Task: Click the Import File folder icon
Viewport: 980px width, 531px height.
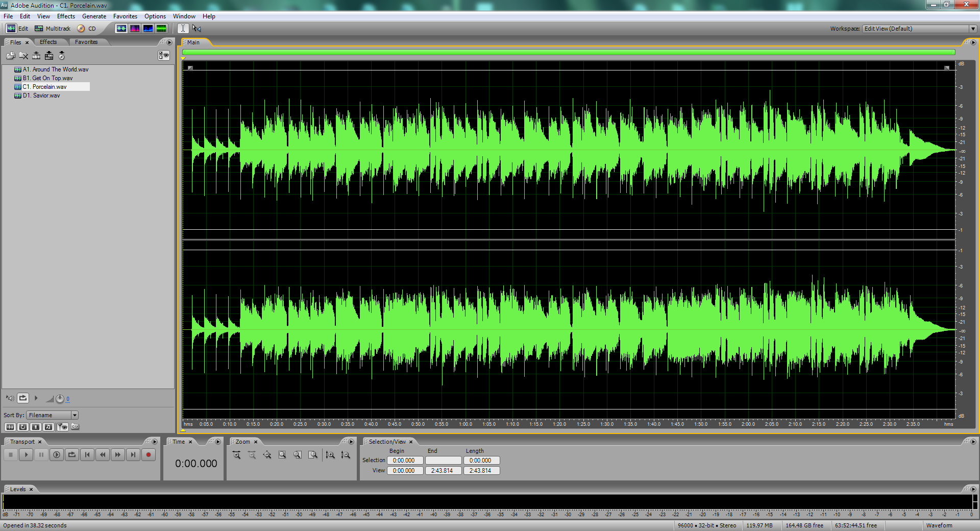Action: (x=10, y=56)
